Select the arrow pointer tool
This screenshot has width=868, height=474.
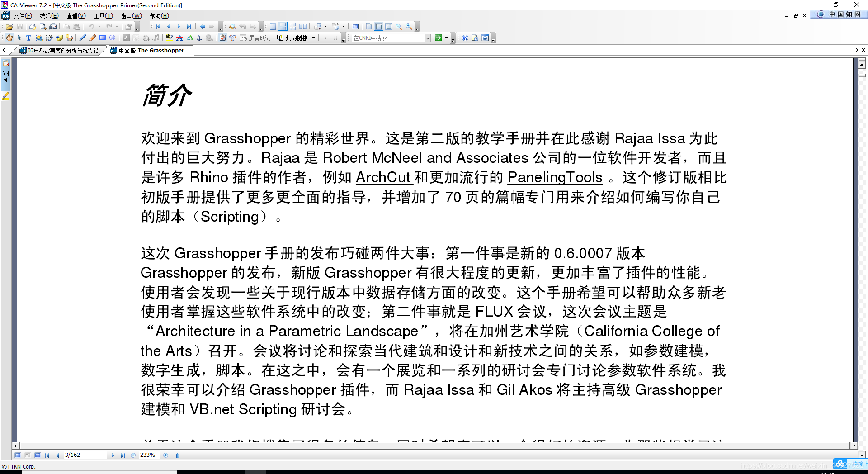tap(19, 38)
